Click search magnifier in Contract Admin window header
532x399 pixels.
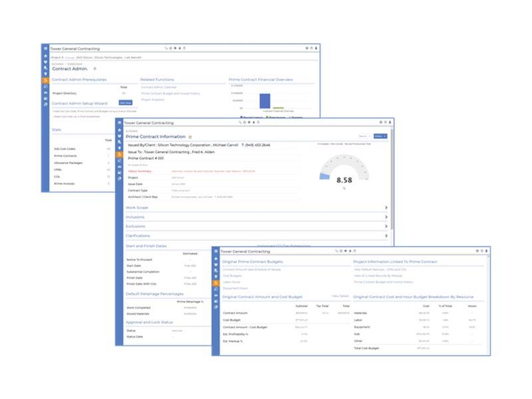point(166,48)
